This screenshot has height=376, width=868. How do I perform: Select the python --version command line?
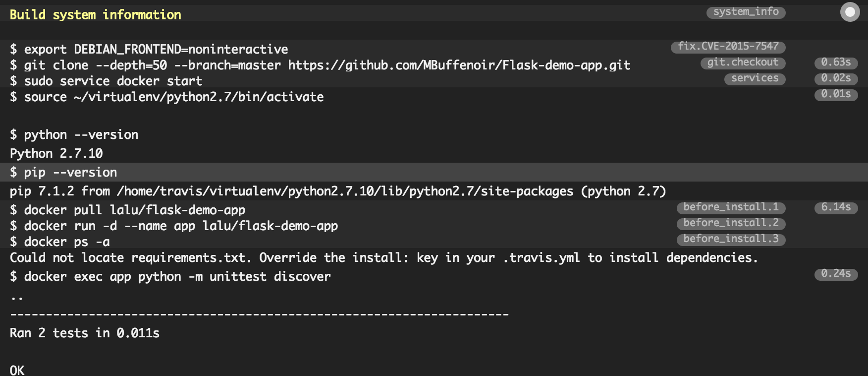[x=74, y=135]
